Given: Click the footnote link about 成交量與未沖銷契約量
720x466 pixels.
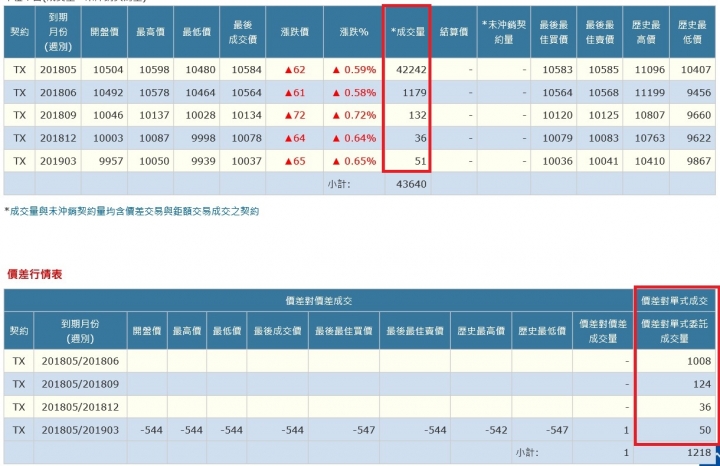Looking at the screenshot, I should point(134,211).
